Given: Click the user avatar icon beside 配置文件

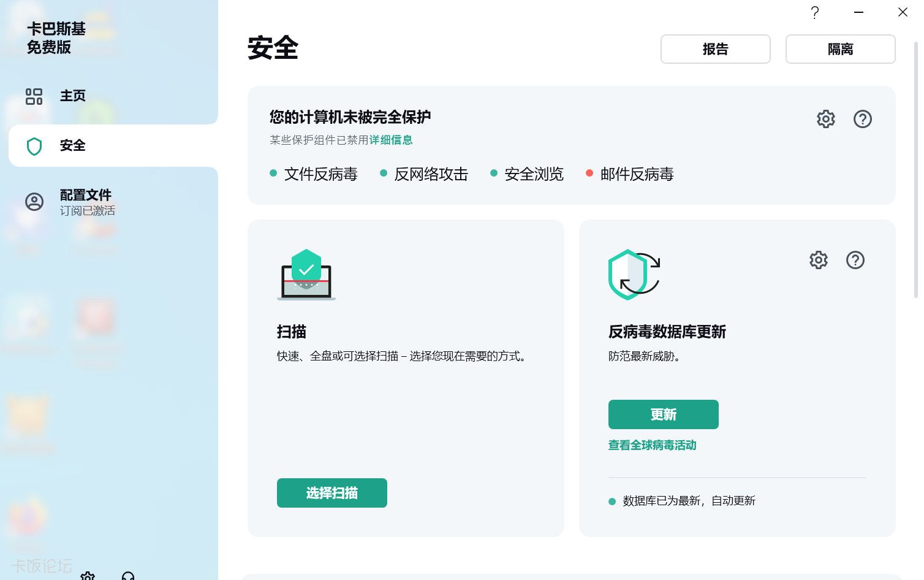Looking at the screenshot, I should point(34,202).
